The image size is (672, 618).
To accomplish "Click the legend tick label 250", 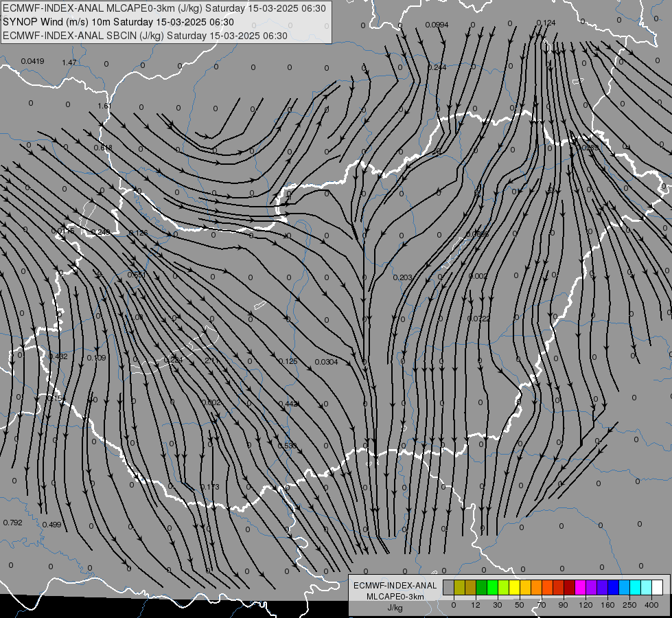I will [x=629, y=605].
